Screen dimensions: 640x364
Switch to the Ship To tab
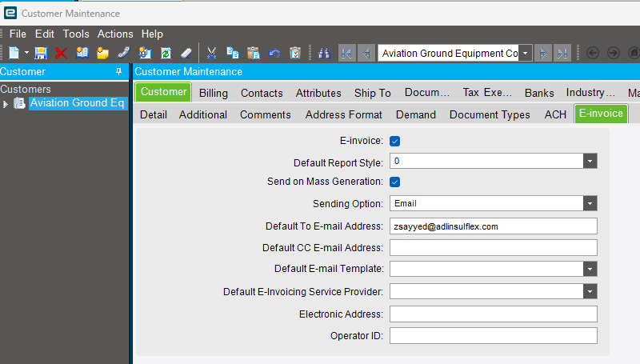tap(372, 93)
